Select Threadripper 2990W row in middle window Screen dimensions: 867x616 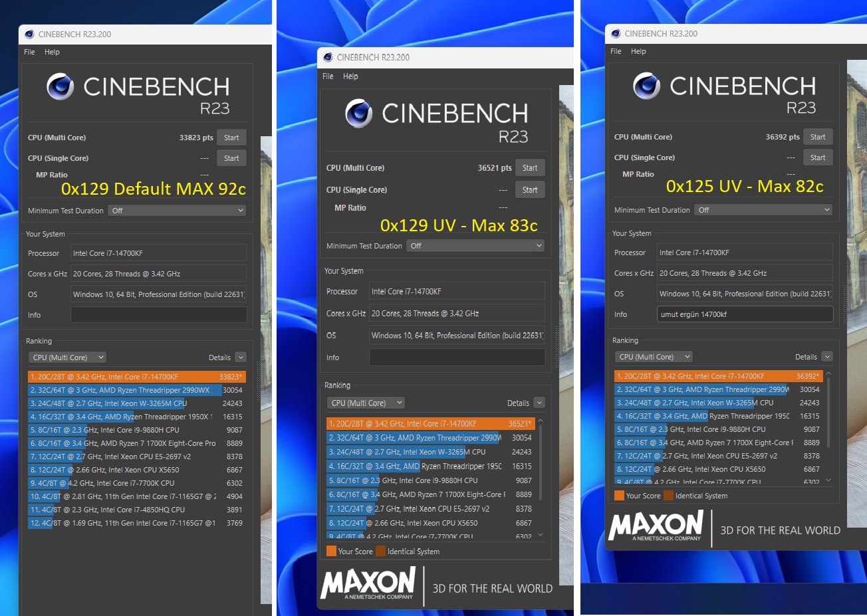click(431, 438)
